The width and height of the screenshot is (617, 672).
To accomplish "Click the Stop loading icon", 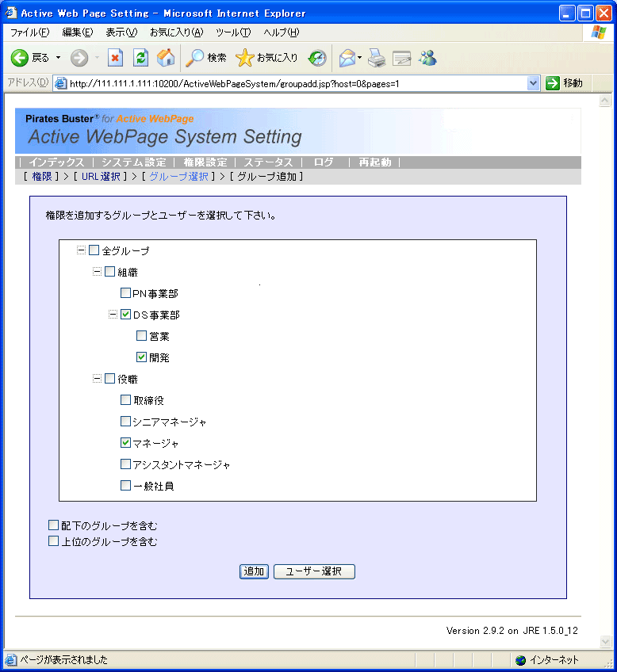I will point(116,58).
